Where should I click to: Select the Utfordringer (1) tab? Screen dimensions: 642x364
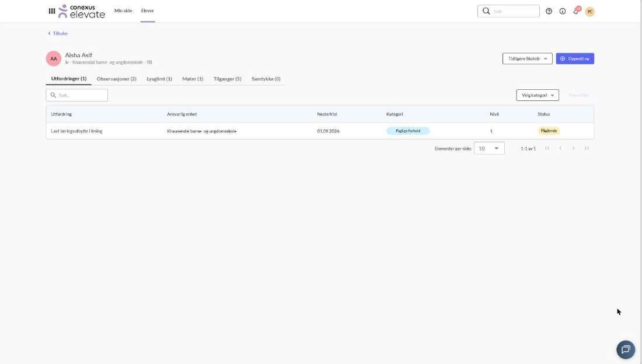69,79
